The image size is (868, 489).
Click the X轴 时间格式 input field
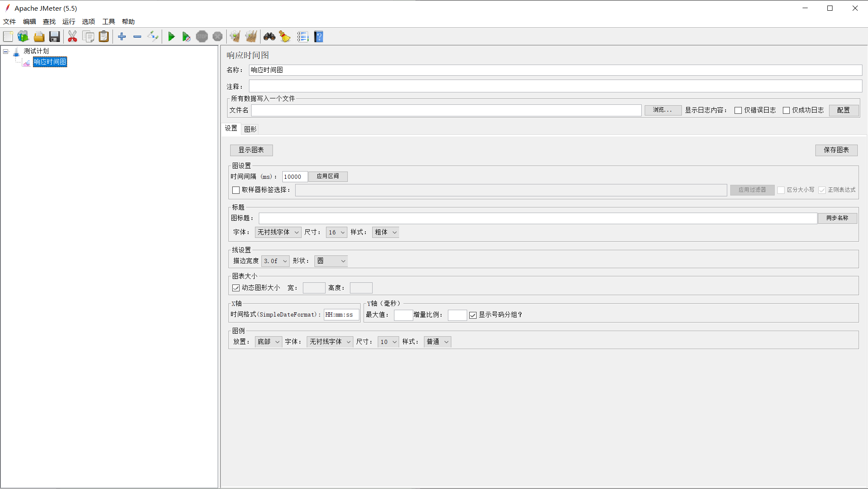click(x=341, y=315)
